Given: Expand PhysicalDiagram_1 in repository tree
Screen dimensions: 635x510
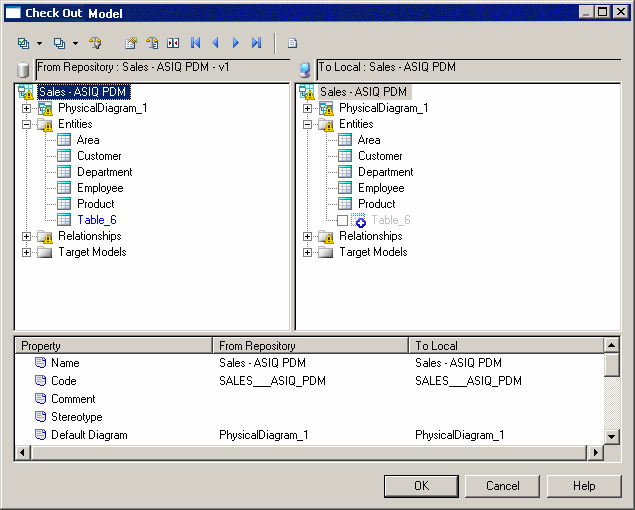Looking at the screenshot, I should click(x=27, y=108).
